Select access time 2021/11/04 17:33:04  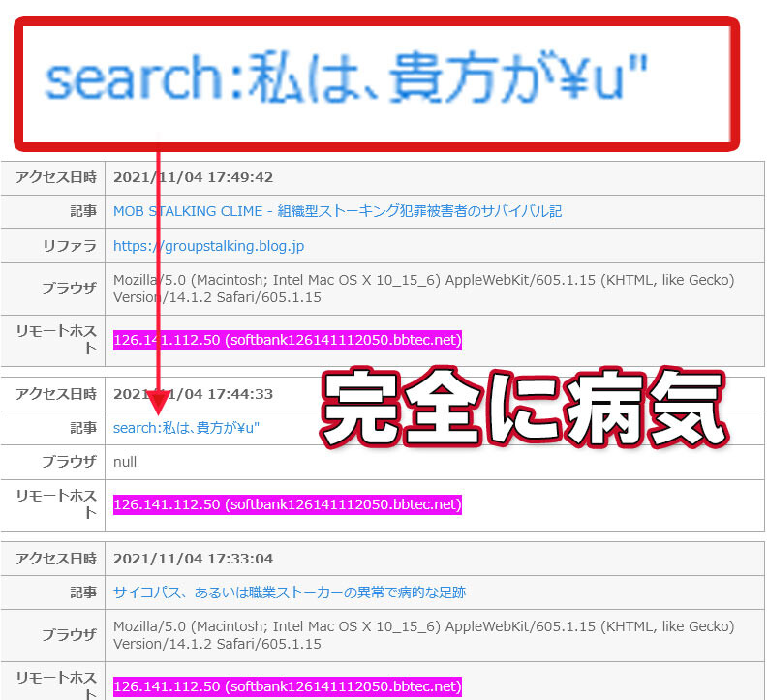[193, 559]
